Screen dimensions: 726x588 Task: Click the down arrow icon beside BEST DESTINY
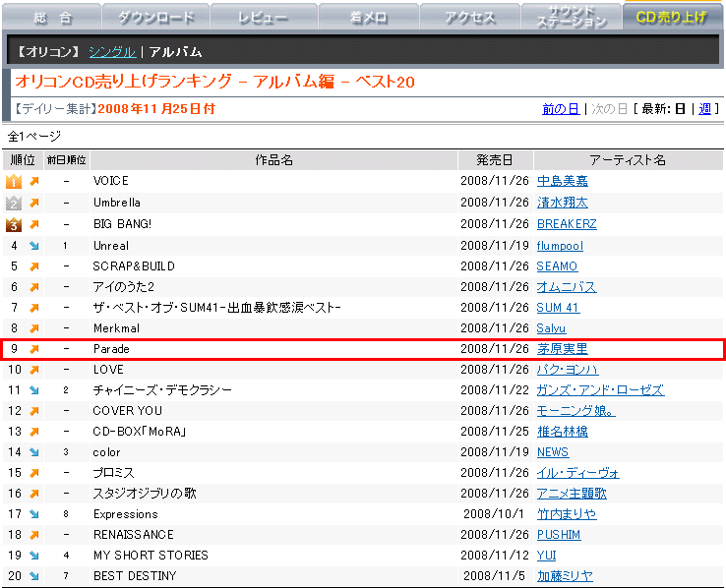[34, 576]
